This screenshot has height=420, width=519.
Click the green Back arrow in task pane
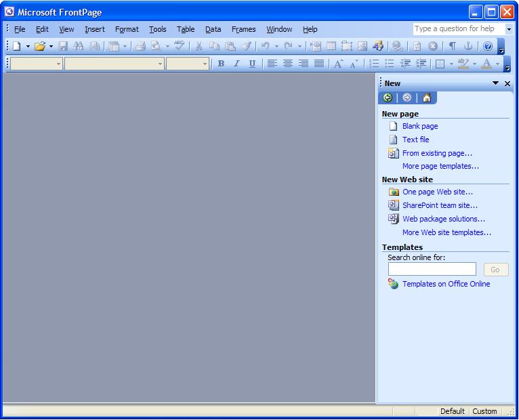coord(388,98)
